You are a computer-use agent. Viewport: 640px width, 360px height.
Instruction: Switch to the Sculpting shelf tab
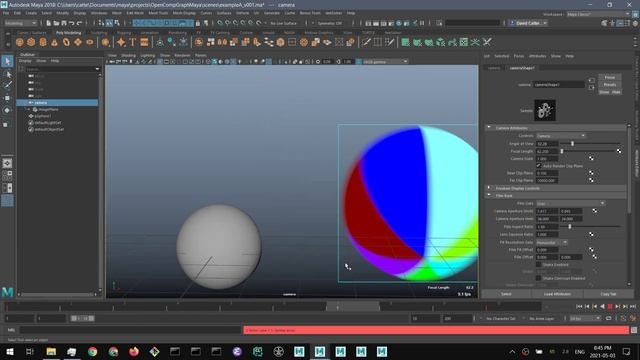99,33
